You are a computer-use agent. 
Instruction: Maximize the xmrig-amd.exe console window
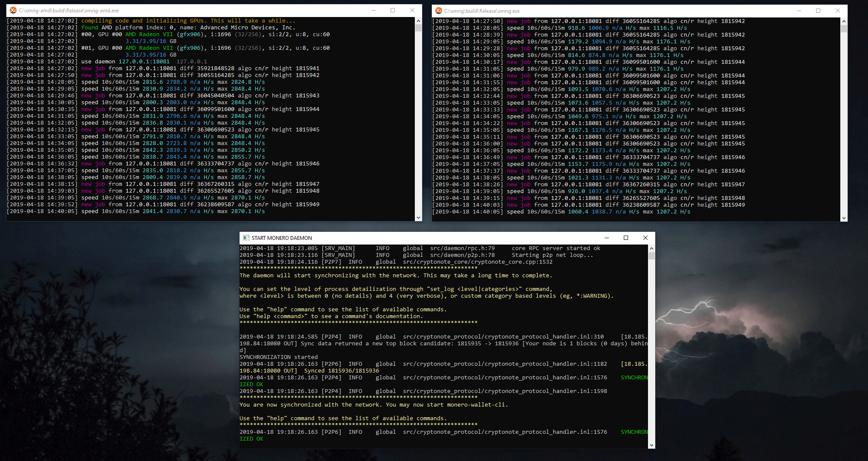393,10
